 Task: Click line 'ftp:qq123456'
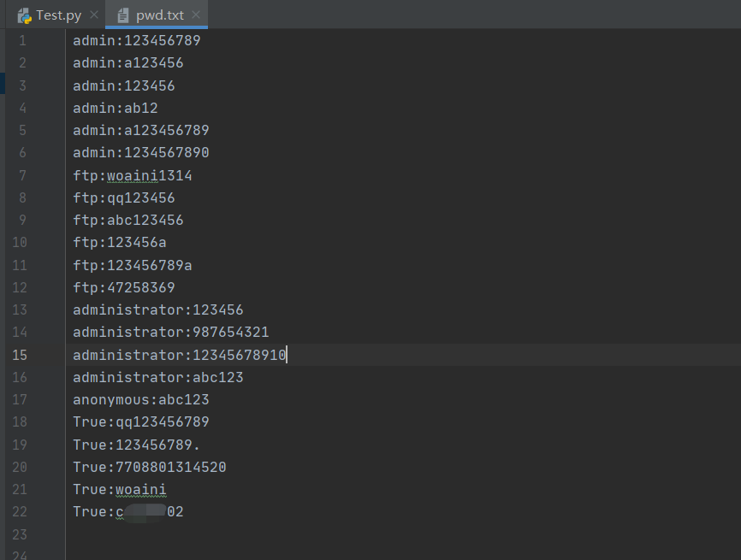tap(124, 197)
